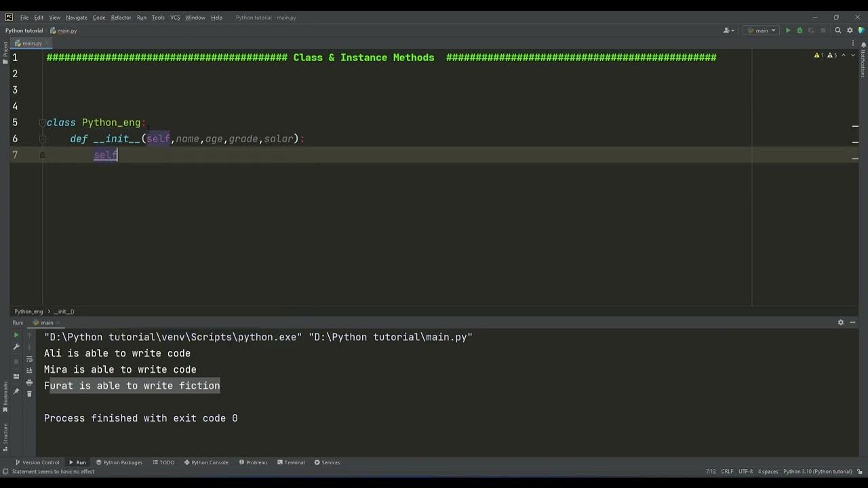The image size is (868, 488).
Task: Click the warning stripe marker on editor scrollbar
Action: (x=855, y=126)
